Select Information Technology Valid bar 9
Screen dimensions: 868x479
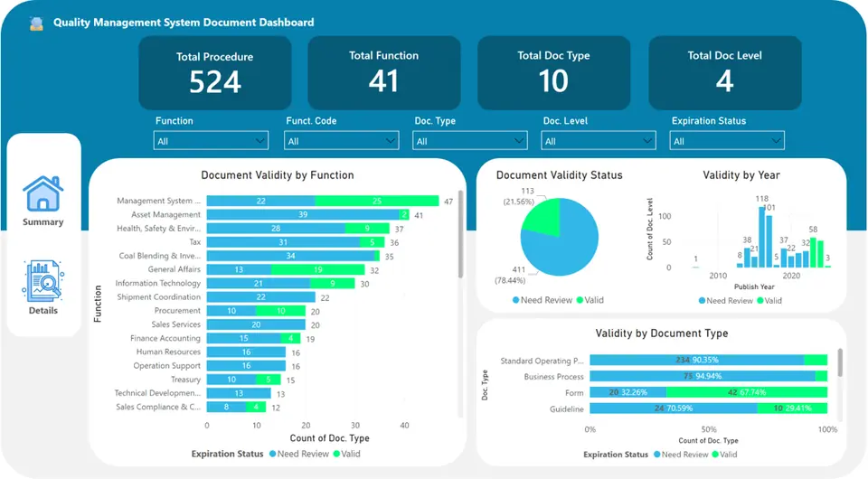[332, 283]
